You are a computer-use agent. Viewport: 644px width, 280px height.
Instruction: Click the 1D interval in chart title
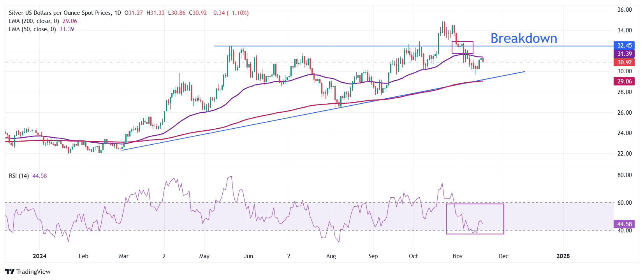coord(117,13)
